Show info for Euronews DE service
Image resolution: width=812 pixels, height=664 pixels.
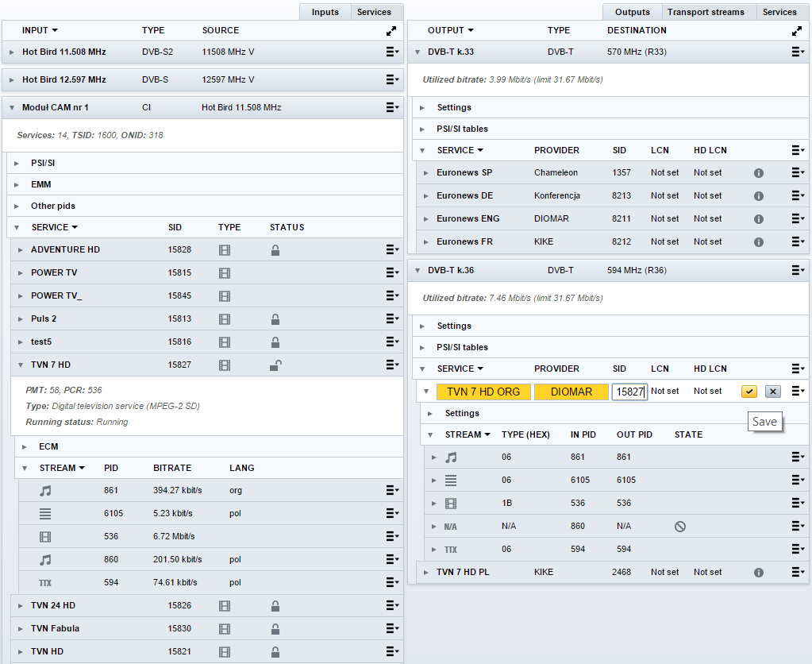click(759, 196)
